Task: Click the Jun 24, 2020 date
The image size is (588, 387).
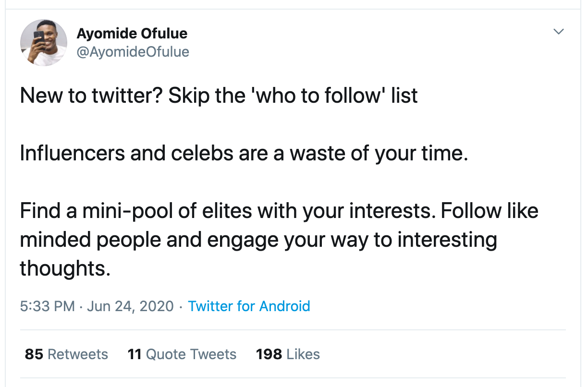Action: point(131,306)
